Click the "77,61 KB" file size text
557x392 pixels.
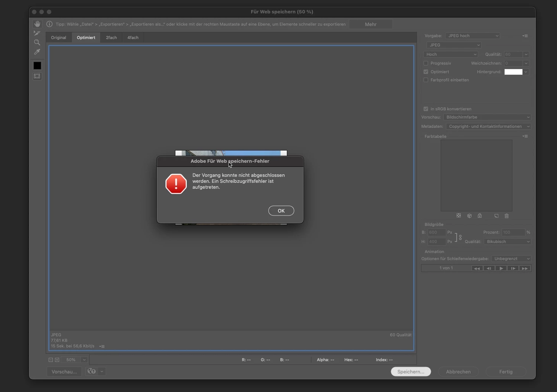59,340
